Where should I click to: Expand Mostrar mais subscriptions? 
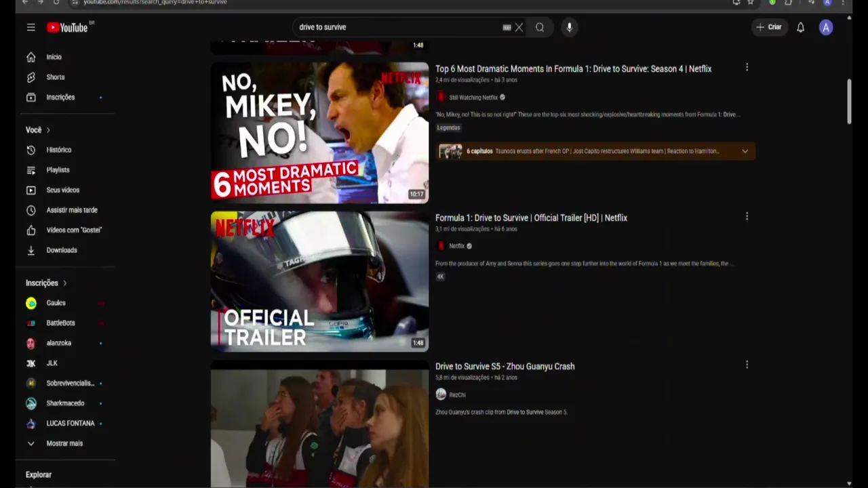click(65, 443)
